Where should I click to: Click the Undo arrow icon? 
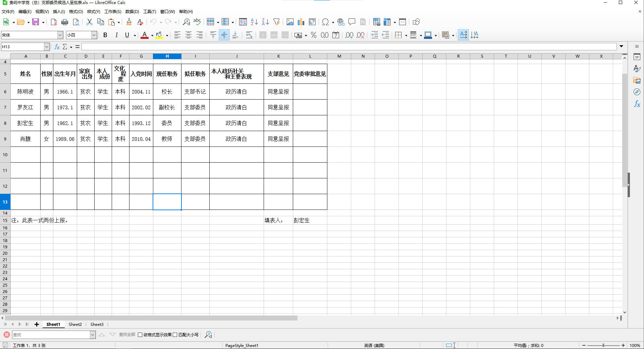point(153,22)
